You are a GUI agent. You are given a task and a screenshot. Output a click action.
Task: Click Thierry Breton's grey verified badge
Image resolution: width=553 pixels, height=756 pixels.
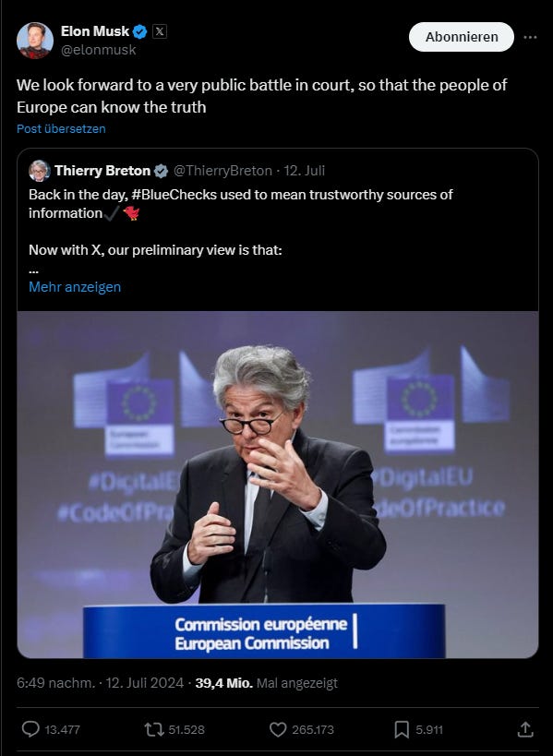tap(161, 171)
